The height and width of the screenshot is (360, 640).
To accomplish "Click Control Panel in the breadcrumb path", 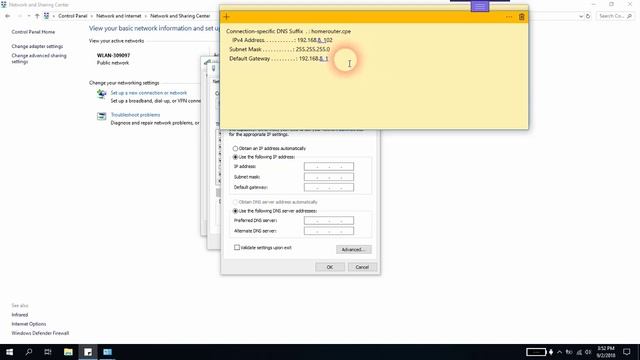I will 73,16.
